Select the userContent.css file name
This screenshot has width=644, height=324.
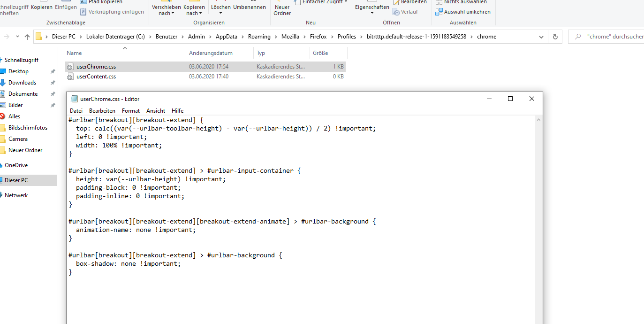[x=96, y=77]
